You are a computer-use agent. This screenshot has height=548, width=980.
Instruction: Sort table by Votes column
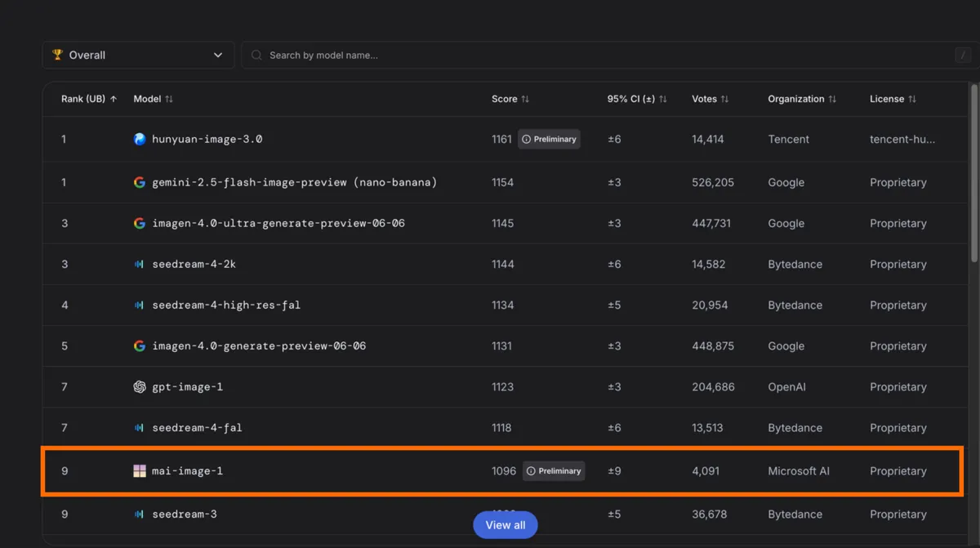point(710,99)
